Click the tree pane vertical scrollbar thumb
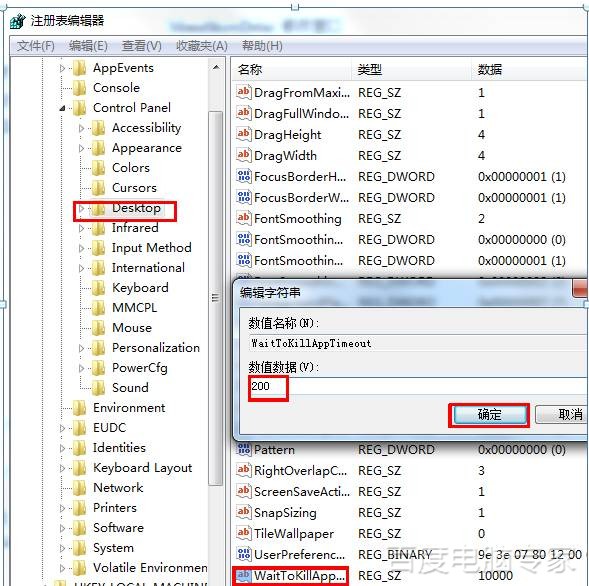This screenshot has width=589, height=586. 216,298
